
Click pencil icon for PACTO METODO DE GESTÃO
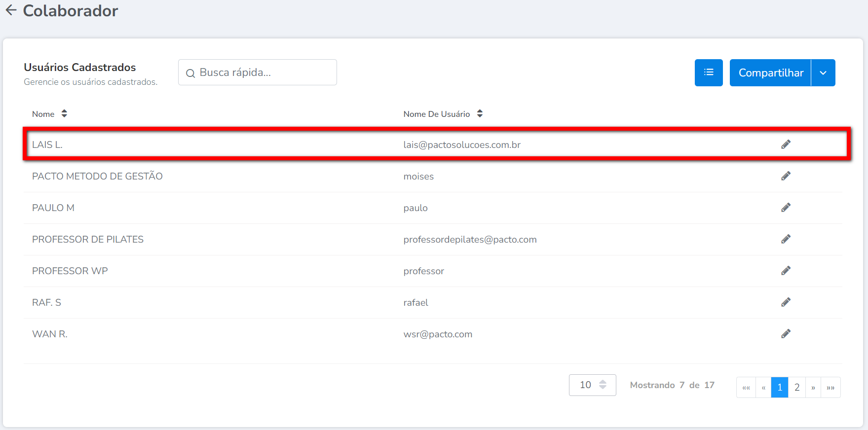[786, 176]
